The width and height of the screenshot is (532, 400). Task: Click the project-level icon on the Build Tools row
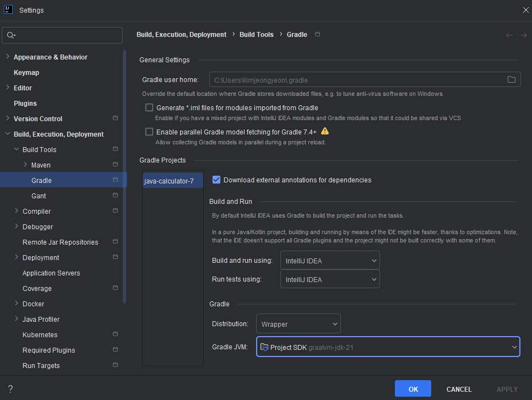point(115,149)
